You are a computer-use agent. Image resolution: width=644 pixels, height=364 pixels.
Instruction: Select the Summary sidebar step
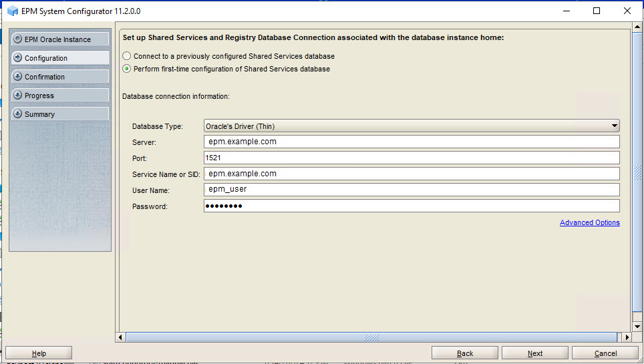click(x=60, y=114)
